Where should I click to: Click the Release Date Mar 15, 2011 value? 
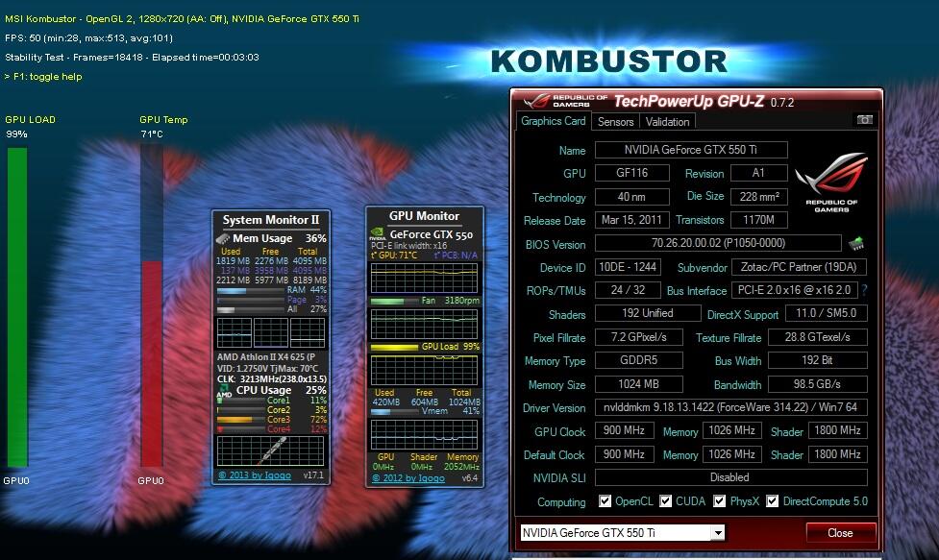631,220
